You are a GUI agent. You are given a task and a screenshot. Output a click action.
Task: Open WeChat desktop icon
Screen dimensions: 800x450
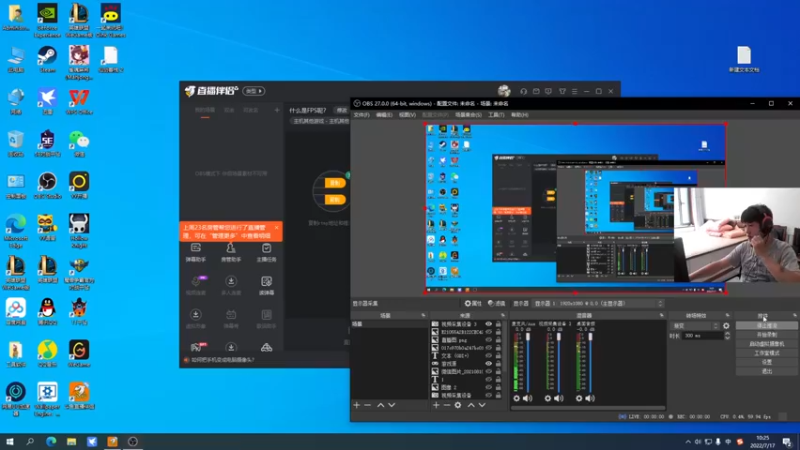[x=79, y=143]
